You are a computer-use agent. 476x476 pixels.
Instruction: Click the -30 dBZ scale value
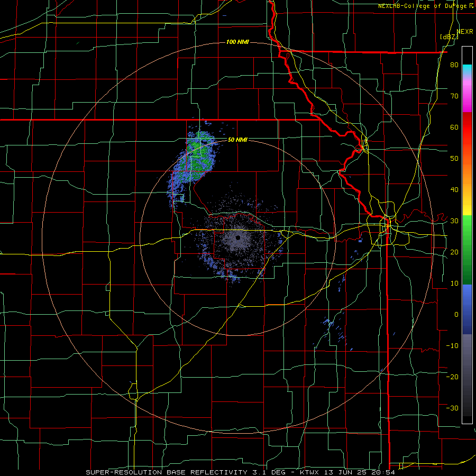pyautogui.click(x=452, y=408)
